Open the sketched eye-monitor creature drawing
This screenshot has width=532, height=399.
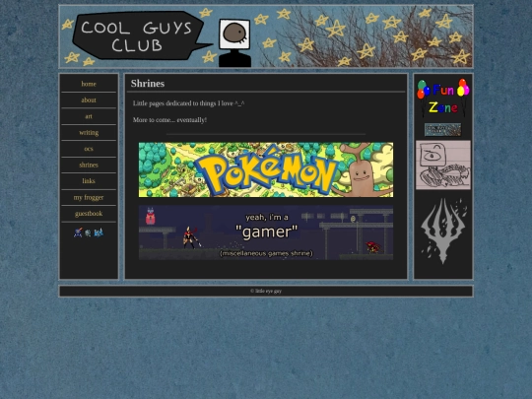443,165
